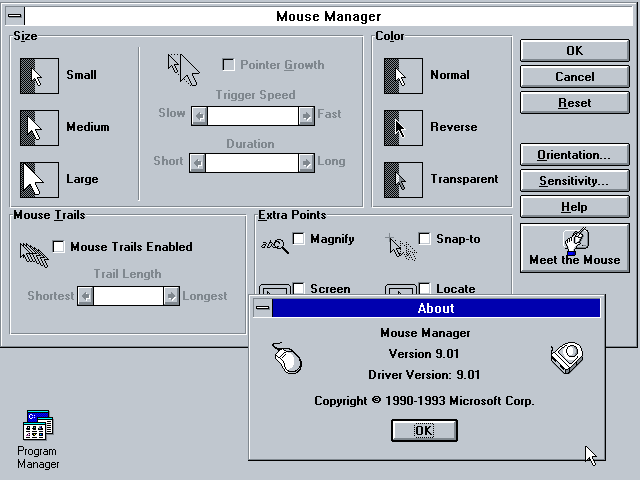Click the Snap-to pointer icon

401,247
